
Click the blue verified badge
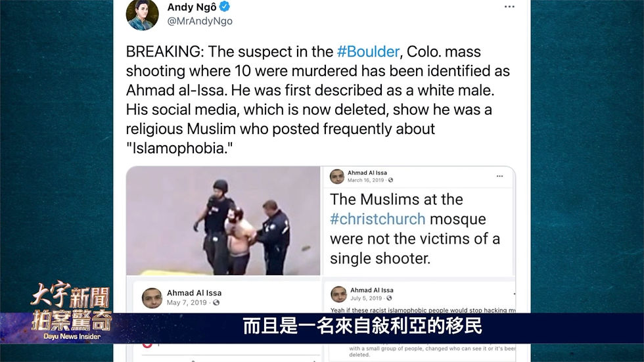tap(225, 7)
